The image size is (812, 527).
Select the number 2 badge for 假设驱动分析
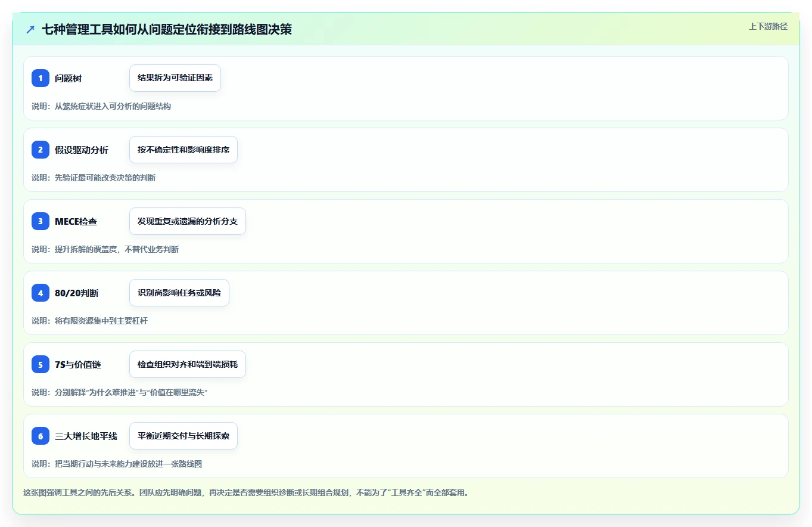(x=41, y=150)
